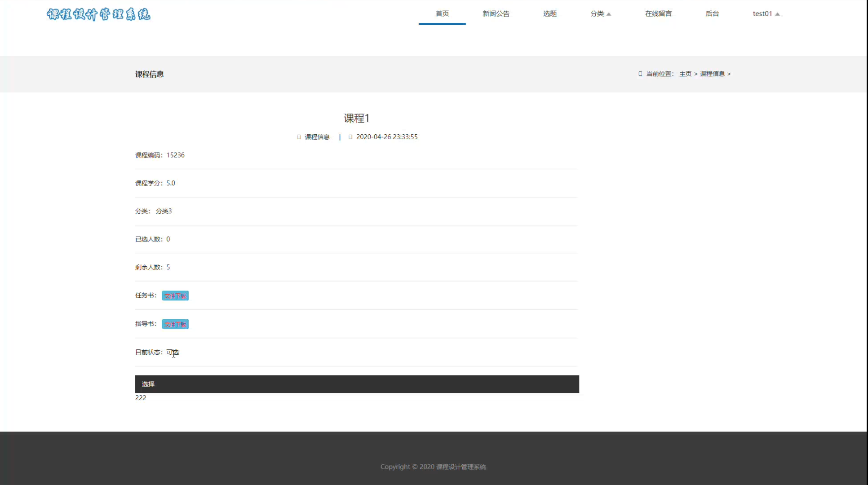The image size is (868, 485).
Task: Click the 当前位置 breadcrumb location icon
Action: (x=640, y=74)
